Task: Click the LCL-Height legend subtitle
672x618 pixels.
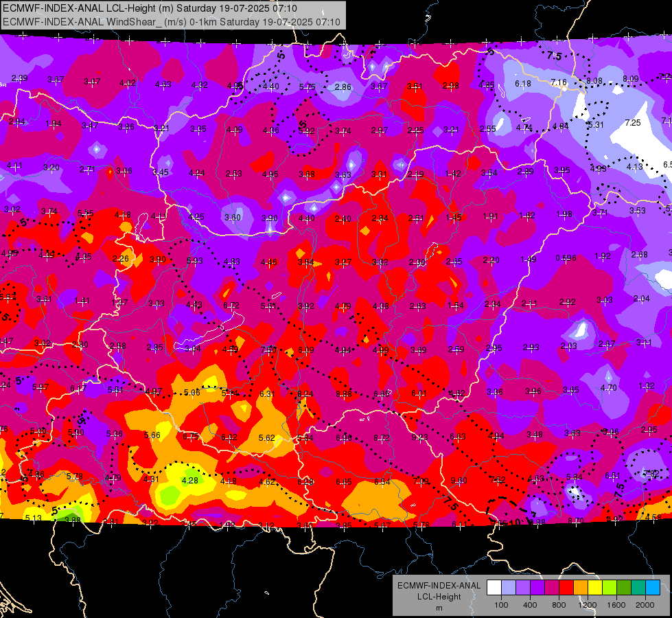Action: [439, 597]
